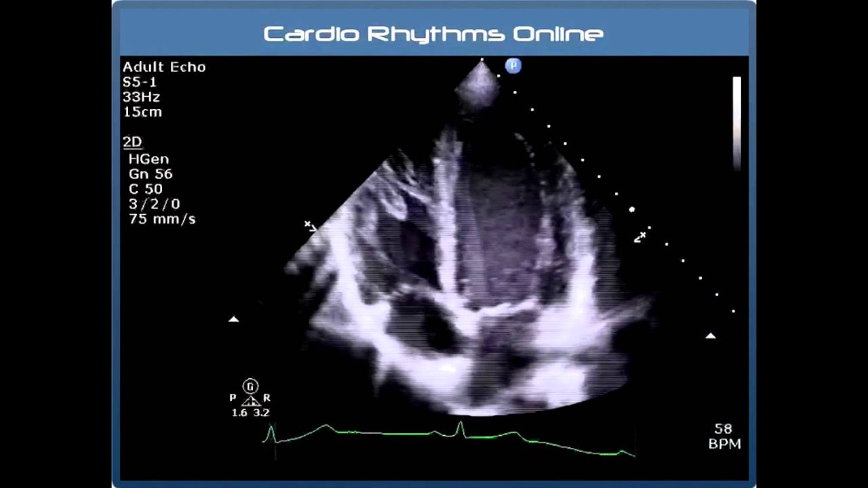Click the "1.6 3.2" frequency values
This screenshot has width=868, height=488.
tap(250, 413)
